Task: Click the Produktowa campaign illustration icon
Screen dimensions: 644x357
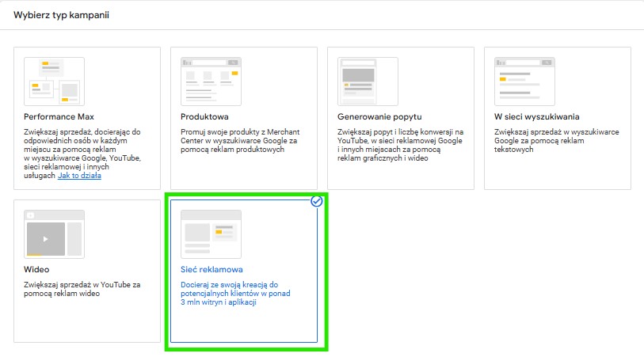Action: pos(211,82)
